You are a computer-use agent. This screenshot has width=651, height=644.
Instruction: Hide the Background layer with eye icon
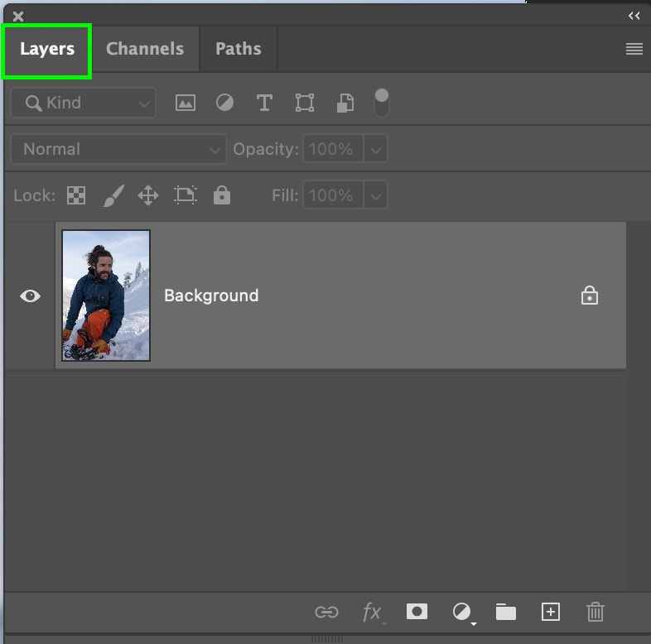click(30, 296)
